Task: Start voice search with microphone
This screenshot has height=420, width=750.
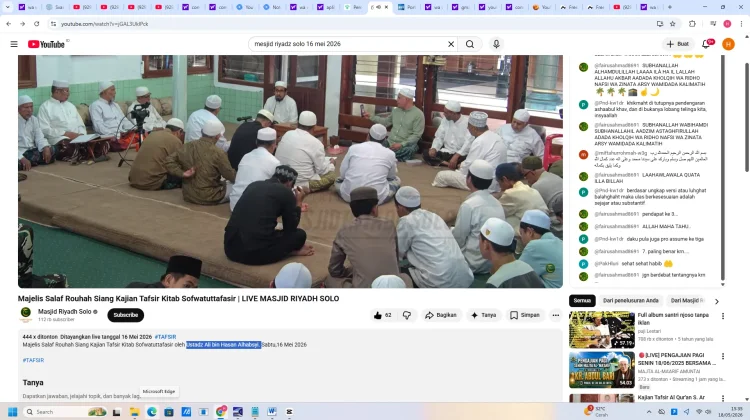Action: click(x=496, y=44)
